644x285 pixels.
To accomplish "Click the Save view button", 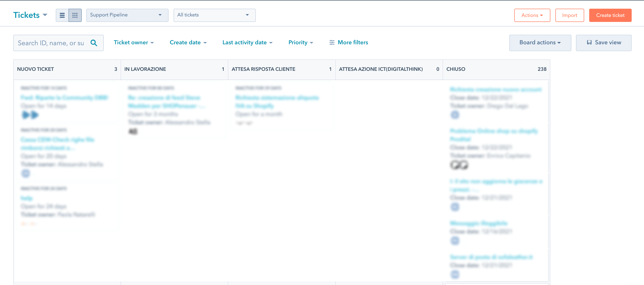I will coord(604,43).
